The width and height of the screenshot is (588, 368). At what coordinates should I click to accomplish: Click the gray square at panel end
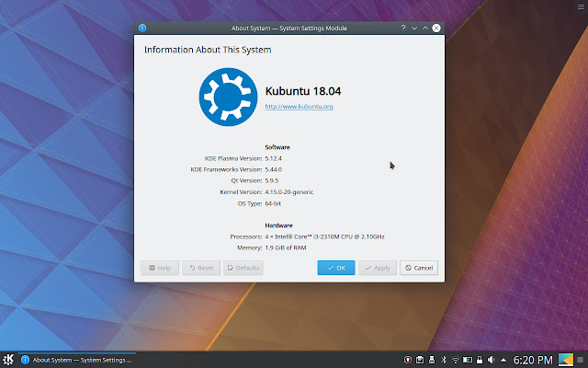tap(581, 360)
